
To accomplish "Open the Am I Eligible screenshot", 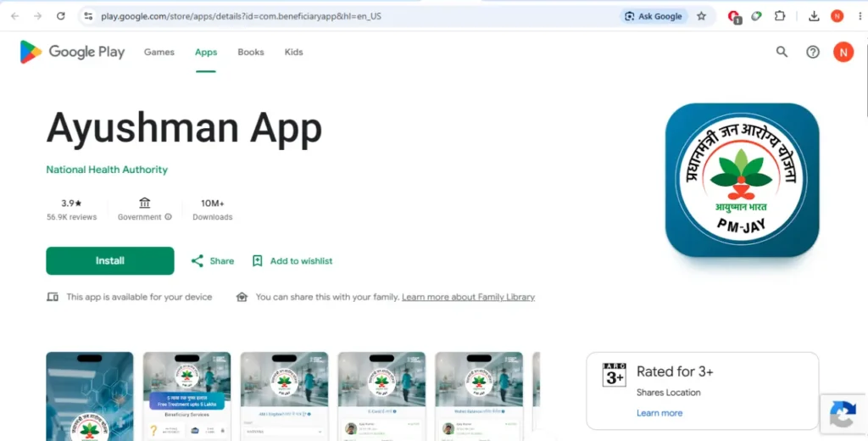I will click(x=284, y=396).
